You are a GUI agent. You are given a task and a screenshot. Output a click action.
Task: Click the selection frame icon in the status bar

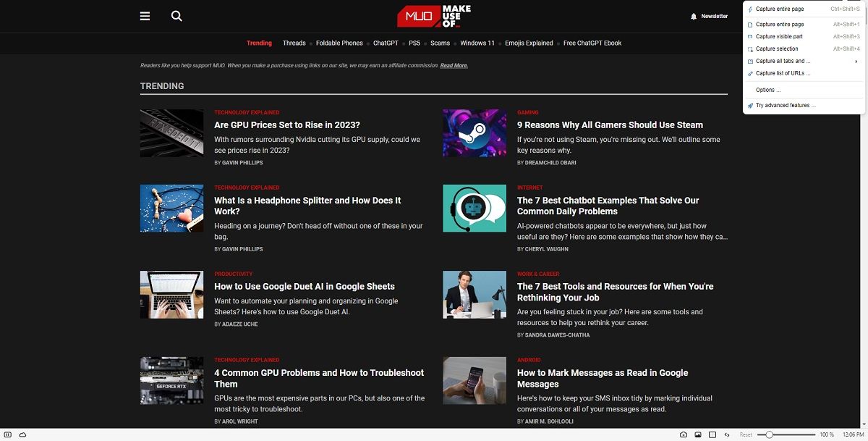point(712,434)
